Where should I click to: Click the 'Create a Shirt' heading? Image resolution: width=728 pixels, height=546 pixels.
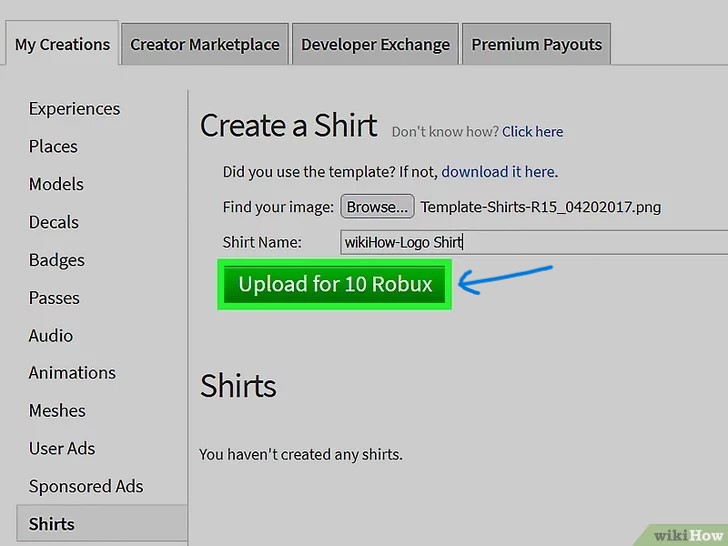288,125
